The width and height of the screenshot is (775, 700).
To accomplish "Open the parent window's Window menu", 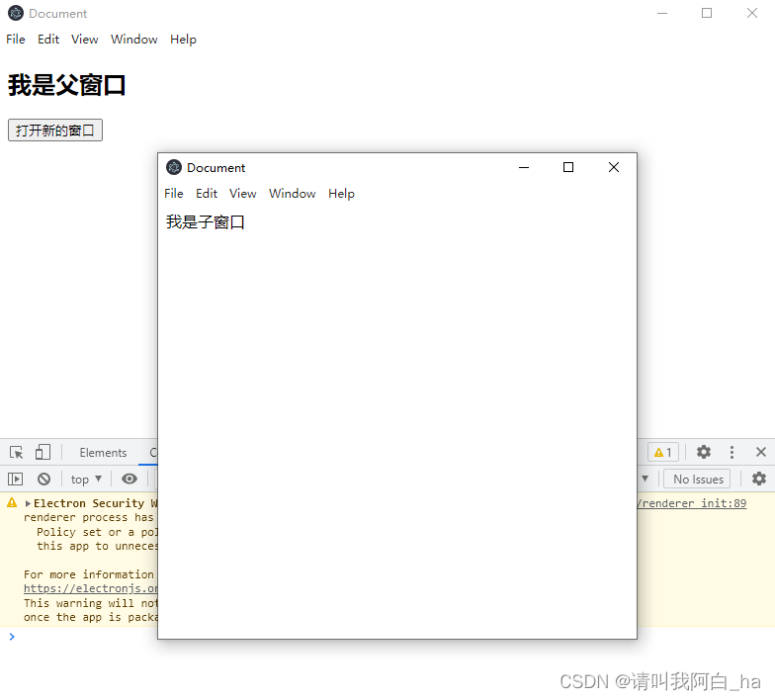I will pos(133,40).
